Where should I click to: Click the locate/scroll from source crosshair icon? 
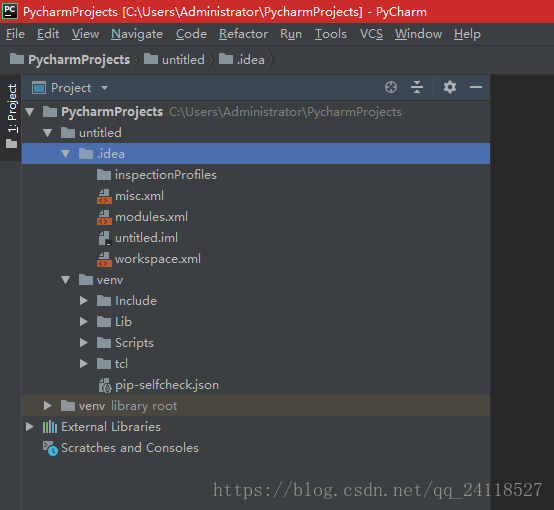pyautogui.click(x=391, y=87)
